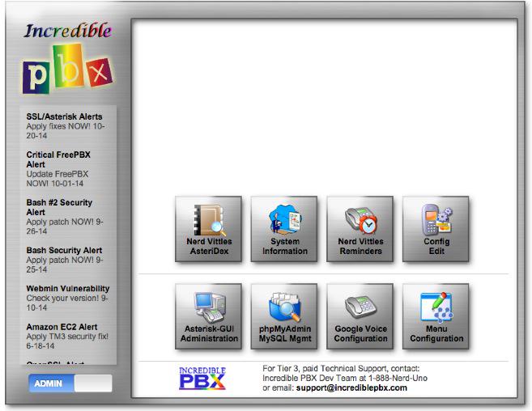Open the Nerd Vittles AsteriDex icon

point(209,229)
